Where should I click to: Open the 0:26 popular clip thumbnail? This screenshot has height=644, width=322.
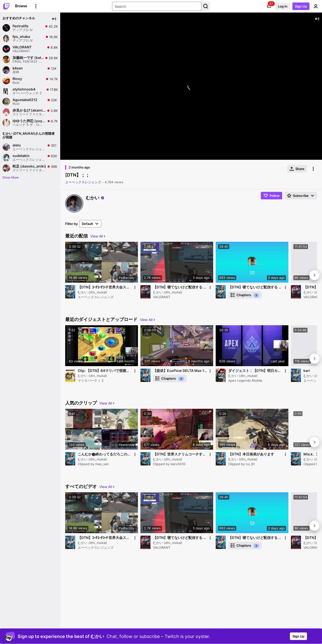point(252,429)
